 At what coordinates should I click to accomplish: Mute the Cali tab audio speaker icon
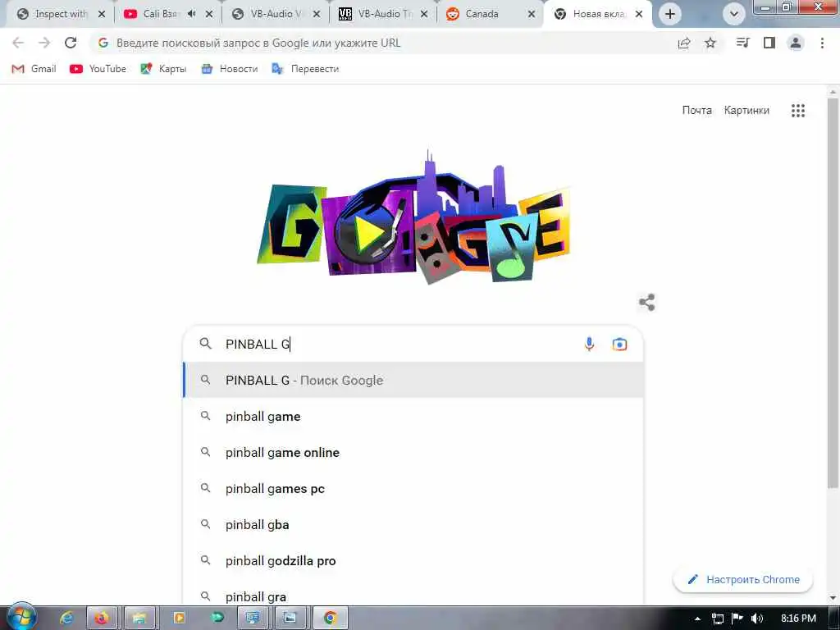click(x=191, y=14)
